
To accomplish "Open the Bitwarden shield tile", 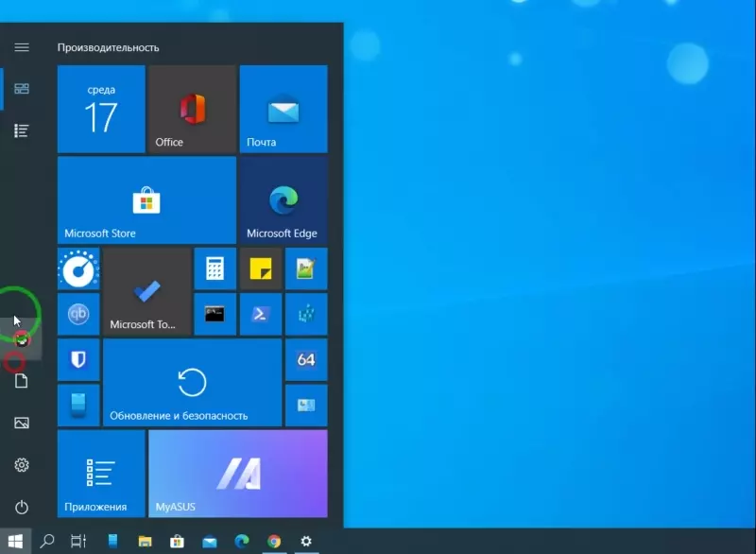I will tap(78, 359).
